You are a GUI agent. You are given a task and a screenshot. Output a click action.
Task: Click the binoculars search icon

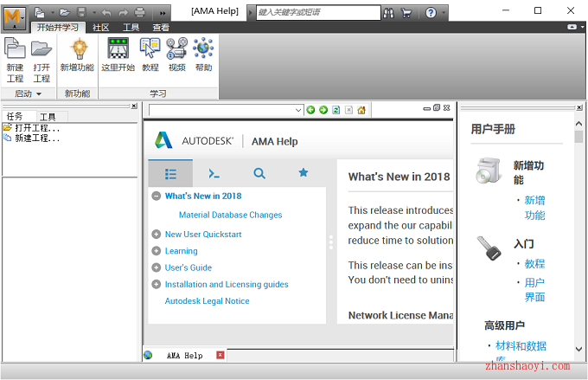[x=389, y=13]
